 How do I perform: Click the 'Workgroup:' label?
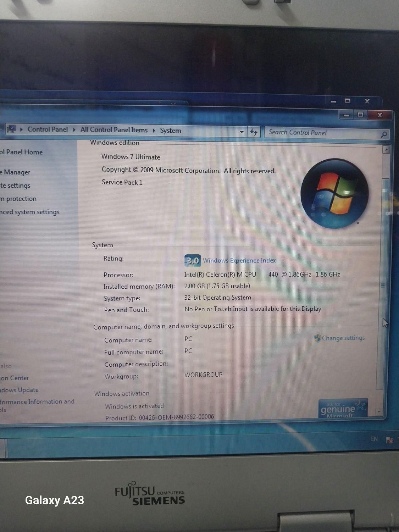coord(121,376)
